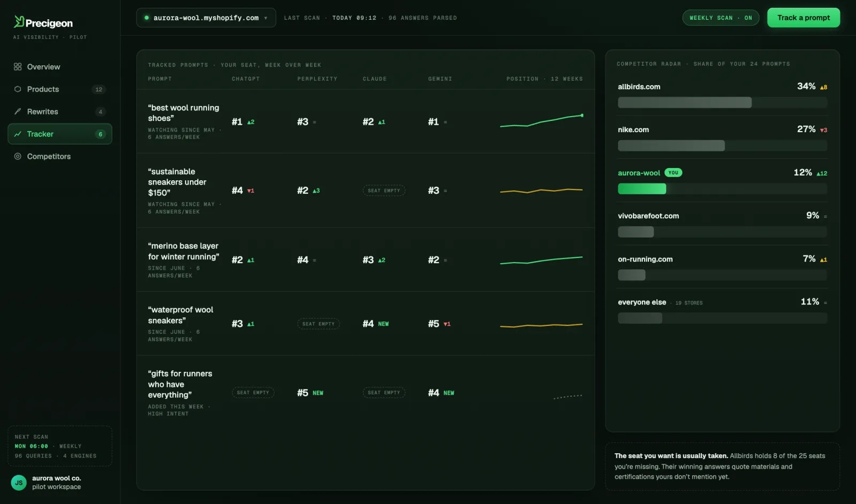Click the "waterproof wool sneakers" prompt

[x=181, y=315]
